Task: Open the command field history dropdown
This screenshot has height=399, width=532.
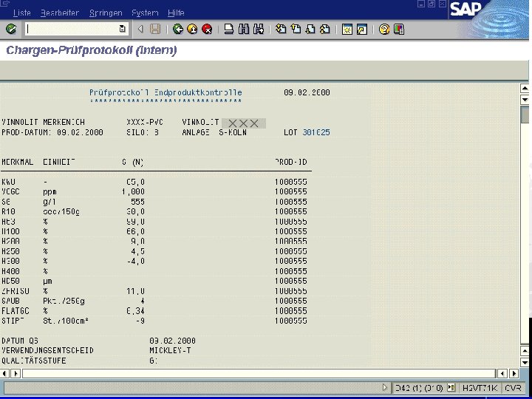Action: pos(123,29)
